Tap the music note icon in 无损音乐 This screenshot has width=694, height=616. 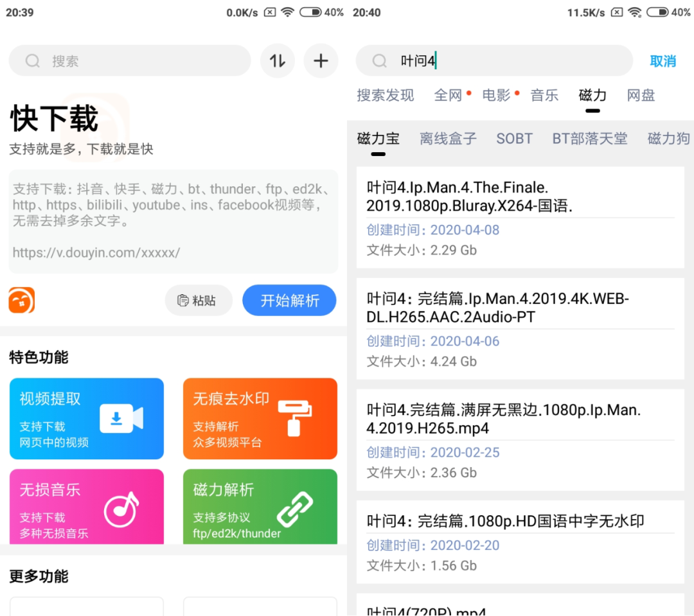click(121, 510)
